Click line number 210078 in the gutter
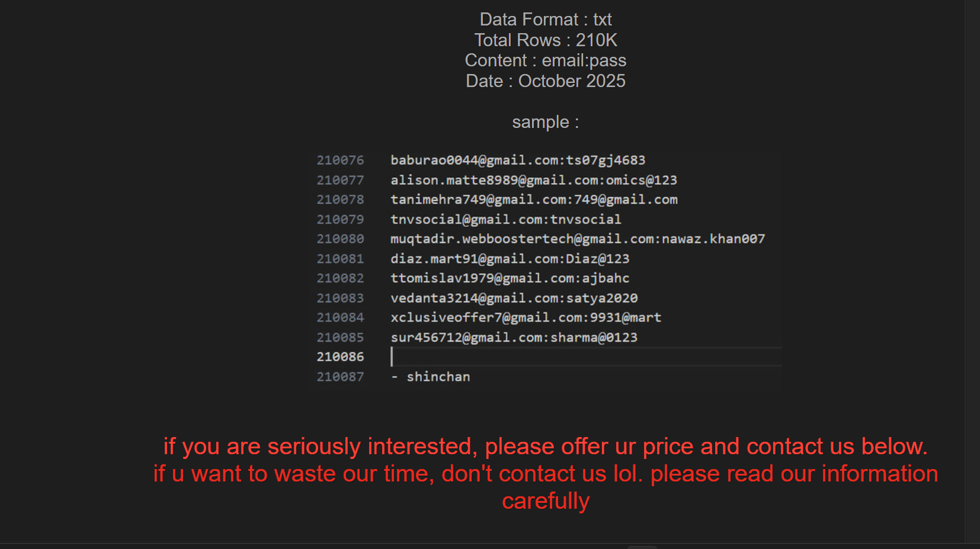 coord(340,200)
